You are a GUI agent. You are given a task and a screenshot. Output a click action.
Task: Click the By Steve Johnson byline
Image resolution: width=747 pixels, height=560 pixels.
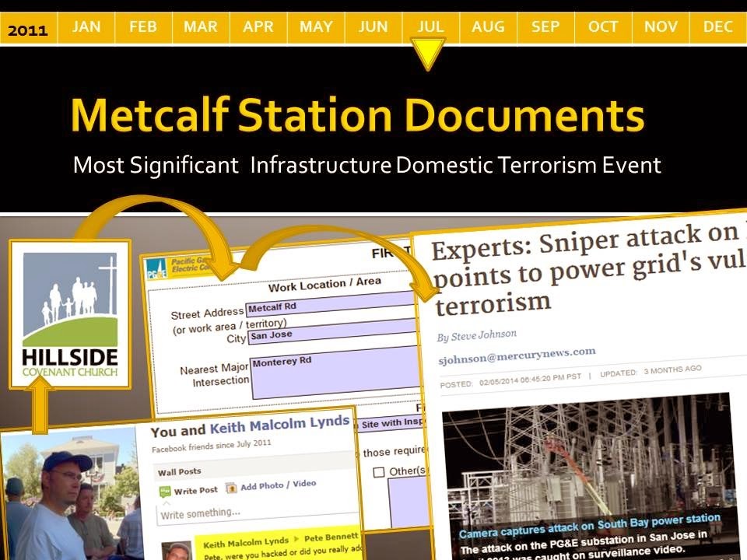tap(476, 336)
